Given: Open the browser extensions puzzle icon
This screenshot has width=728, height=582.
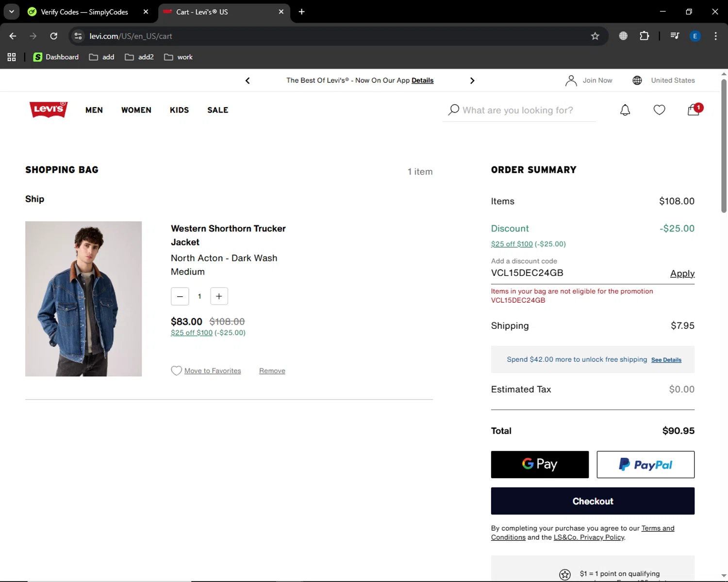Looking at the screenshot, I should pos(644,36).
